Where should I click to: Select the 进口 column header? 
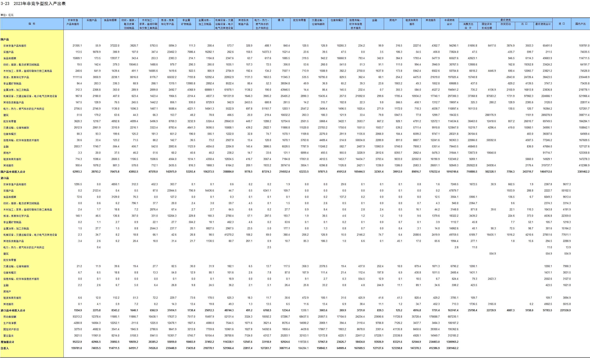[562, 24]
